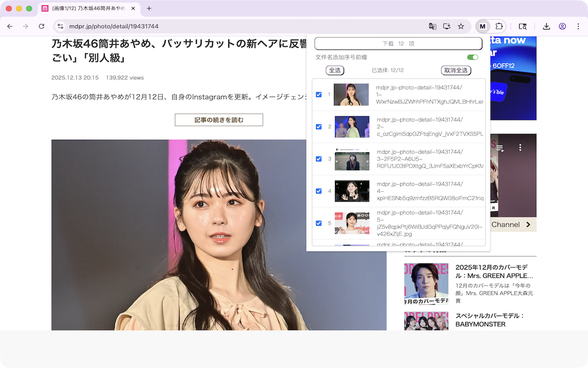The width and height of the screenshot is (588, 368).
Task: Disable the 文件名添加序号前缀 toggle
Action: [473, 57]
